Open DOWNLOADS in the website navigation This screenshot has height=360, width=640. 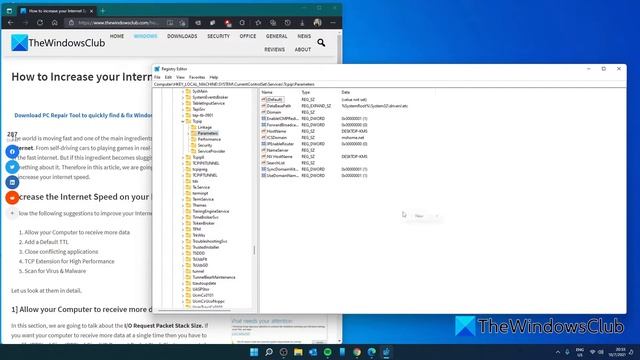[182, 36]
